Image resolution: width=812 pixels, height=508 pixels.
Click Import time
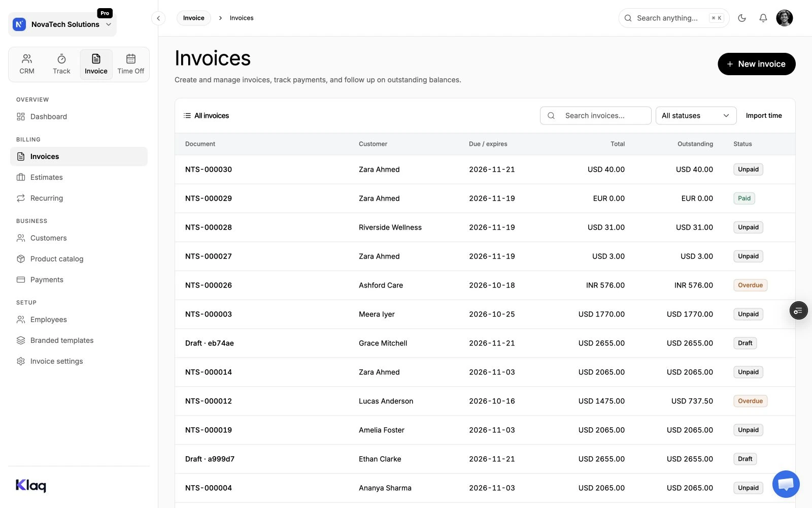(764, 116)
